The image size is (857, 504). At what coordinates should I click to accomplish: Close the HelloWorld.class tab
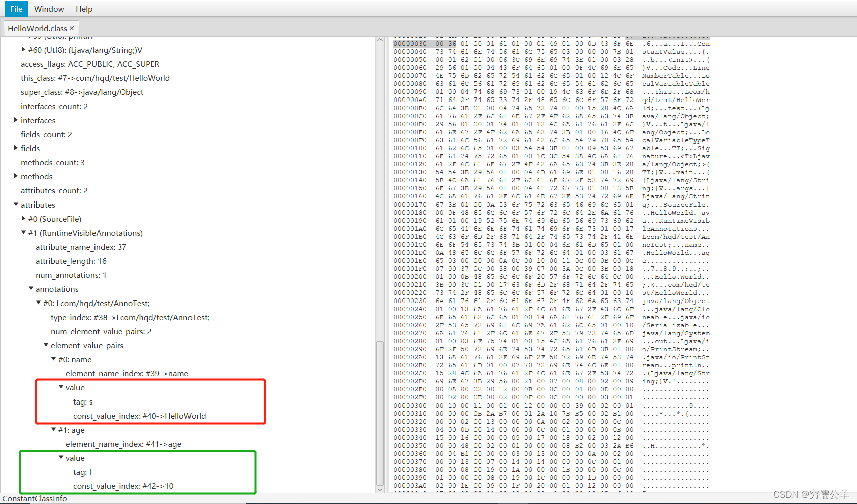(72, 28)
